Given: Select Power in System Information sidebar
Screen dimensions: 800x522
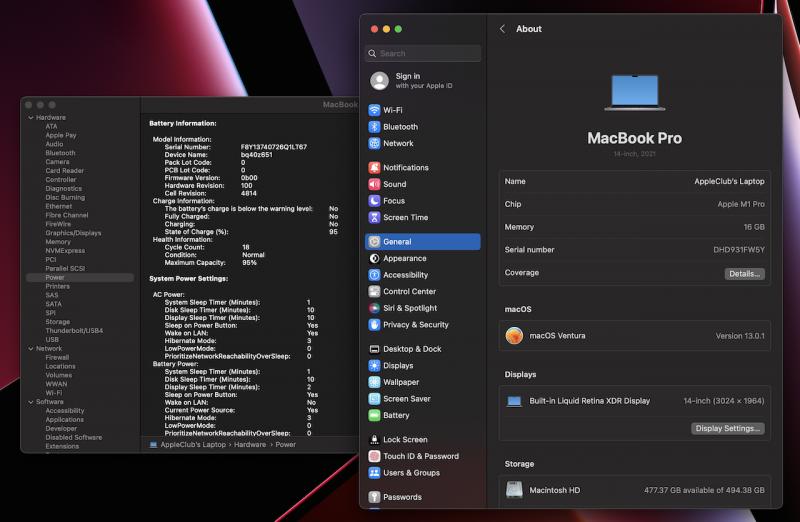Looking at the screenshot, I should pyautogui.click(x=55, y=277).
